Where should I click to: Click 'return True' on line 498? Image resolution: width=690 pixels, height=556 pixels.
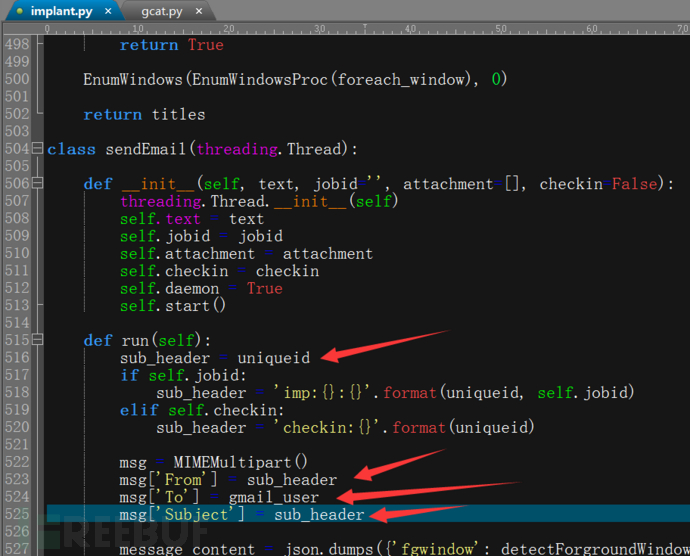click(172, 45)
